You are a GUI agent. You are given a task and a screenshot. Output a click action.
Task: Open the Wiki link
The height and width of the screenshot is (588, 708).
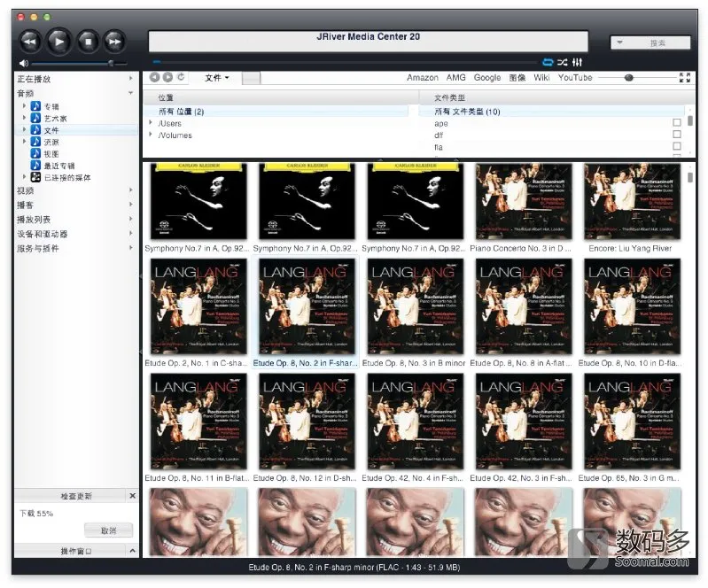click(x=541, y=78)
